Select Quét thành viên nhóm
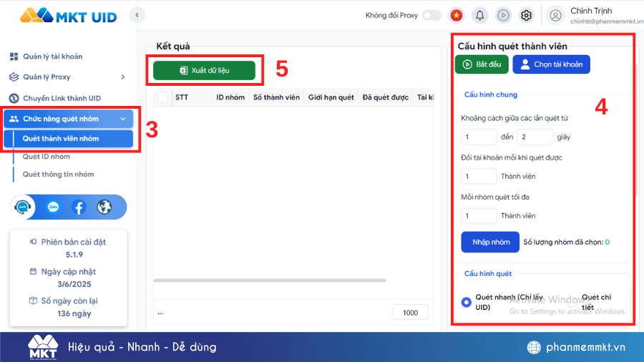The width and height of the screenshot is (644, 362). click(68, 138)
